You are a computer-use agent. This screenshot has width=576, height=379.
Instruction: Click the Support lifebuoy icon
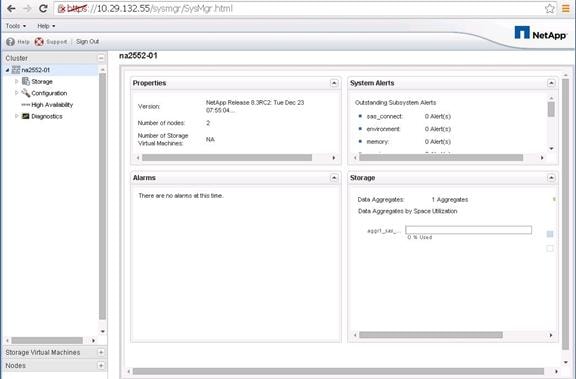click(x=39, y=42)
